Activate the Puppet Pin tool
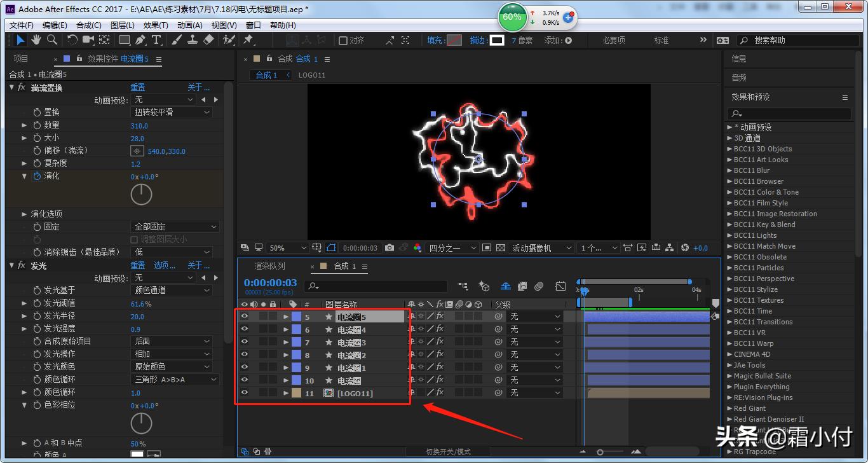 pos(248,40)
